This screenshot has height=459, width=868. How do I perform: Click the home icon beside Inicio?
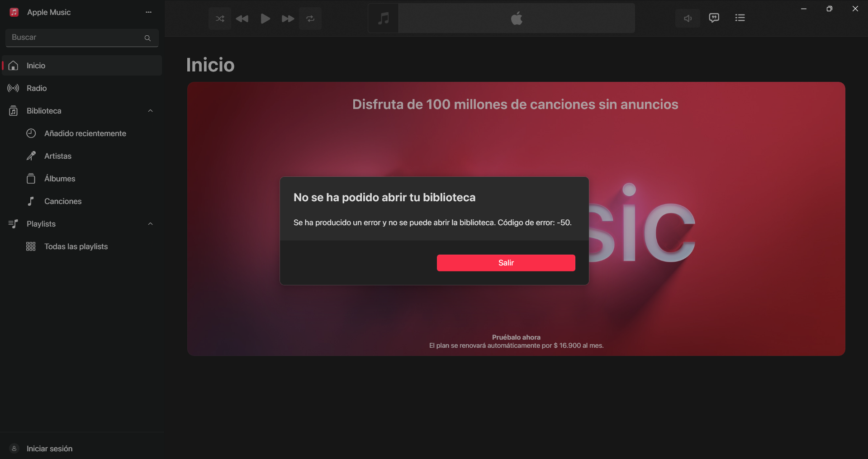pyautogui.click(x=14, y=66)
